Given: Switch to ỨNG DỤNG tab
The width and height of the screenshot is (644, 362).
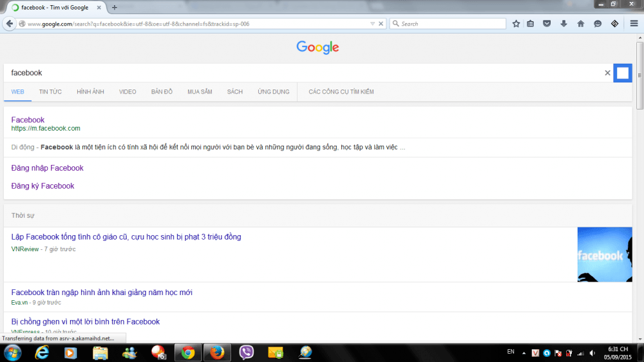Looking at the screenshot, I should (x=274, y=91).
